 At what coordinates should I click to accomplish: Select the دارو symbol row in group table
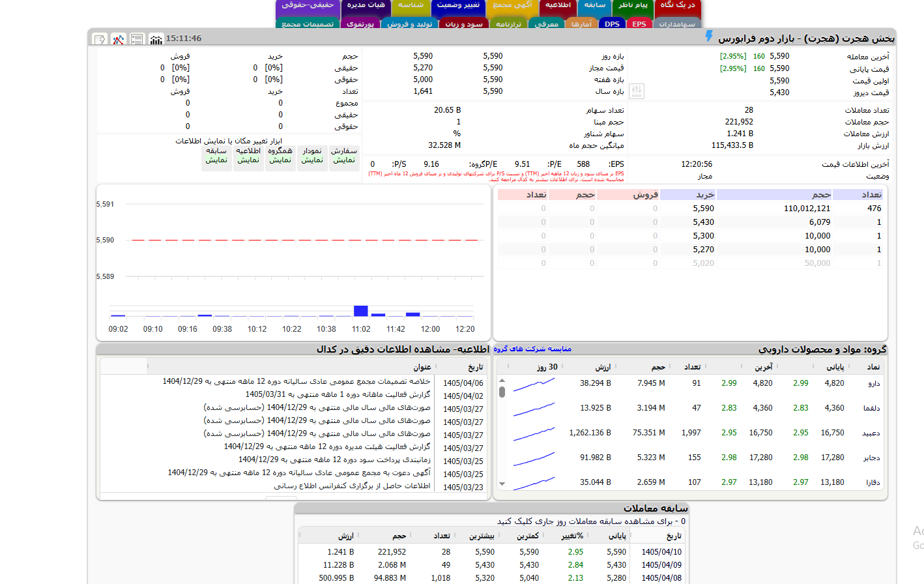pyautogui.click(x=691, y=383)
